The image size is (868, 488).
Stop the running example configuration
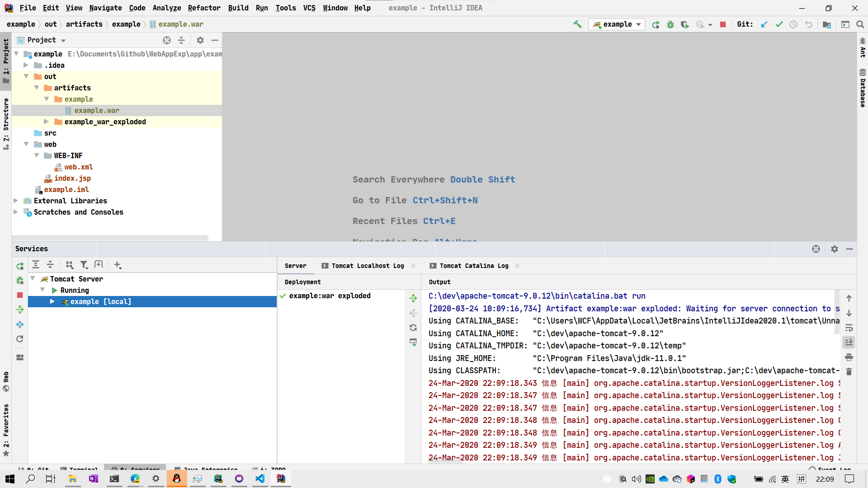(x=723, y=24)
